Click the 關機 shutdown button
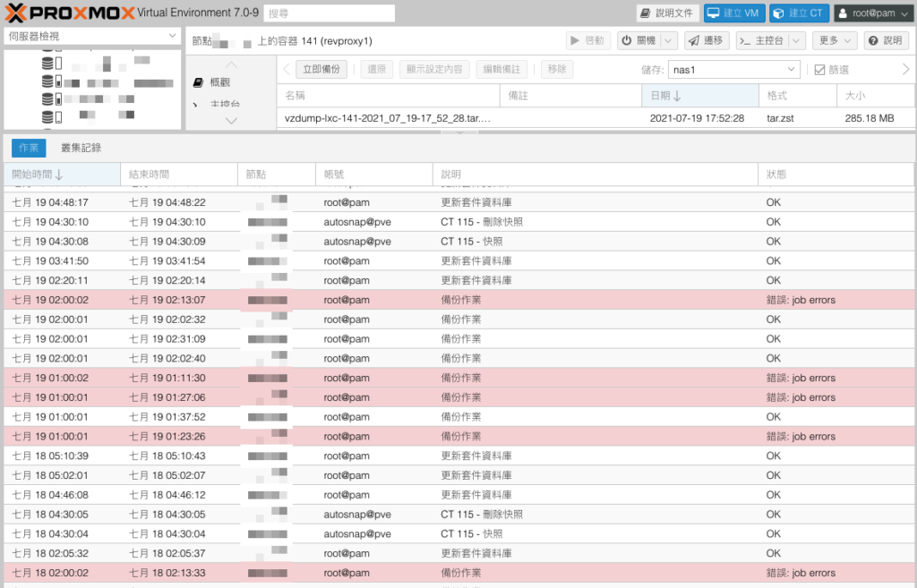917x588 pixels. pos(638,40)
